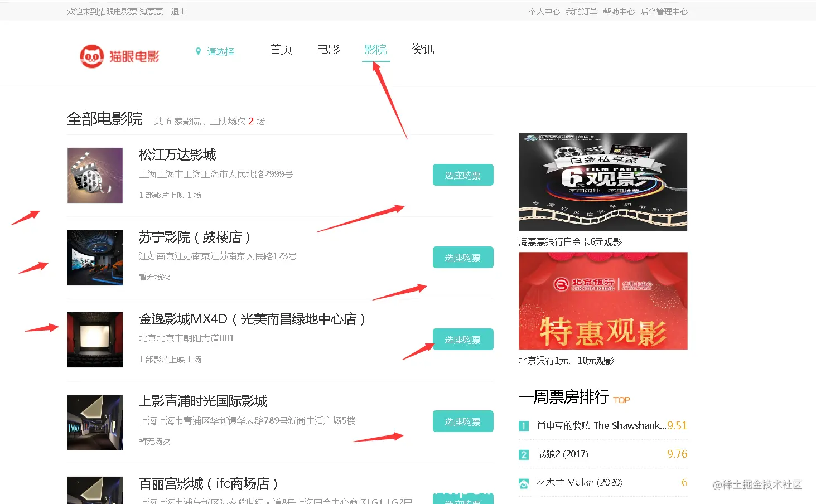Click the 松江万达影城 title
Image resolution: width=816 pixels, height=504 pixels.
pos(177,154)
